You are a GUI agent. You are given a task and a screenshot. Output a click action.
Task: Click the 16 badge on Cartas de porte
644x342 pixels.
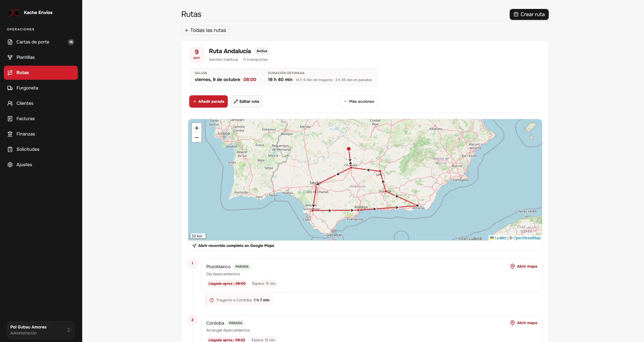pyautogui.click(x=71, y=42)
